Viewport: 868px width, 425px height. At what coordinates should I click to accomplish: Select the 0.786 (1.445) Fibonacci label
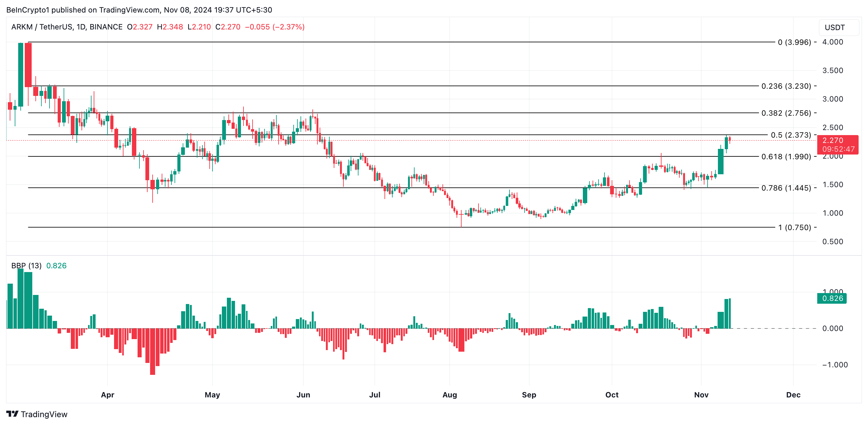(x=786, y=188)
